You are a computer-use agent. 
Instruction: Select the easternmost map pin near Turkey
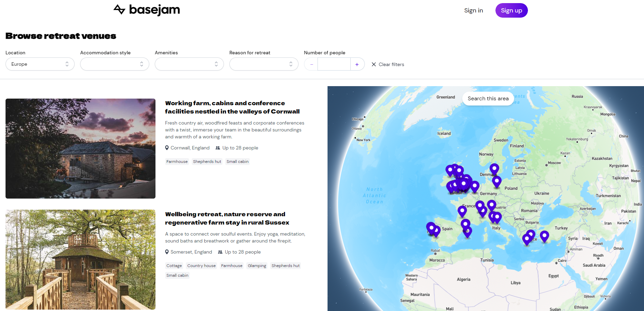pos(544,237)
